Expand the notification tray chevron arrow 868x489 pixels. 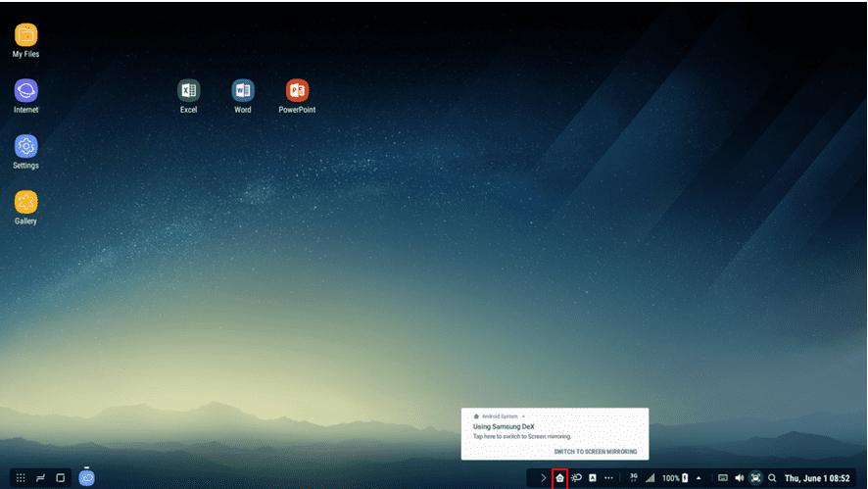click(544, 478)
